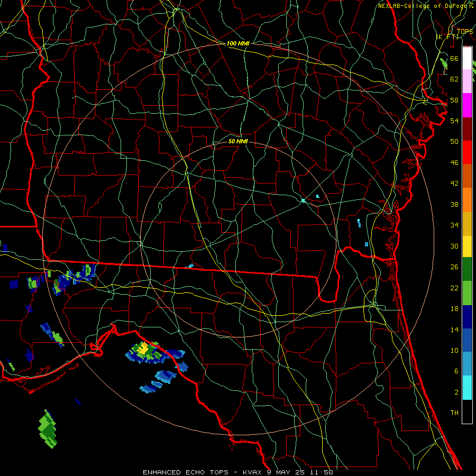The height and width of the screenshot is (476, 476).
Task: Click the gold legend band near 34
Action: 467,224
